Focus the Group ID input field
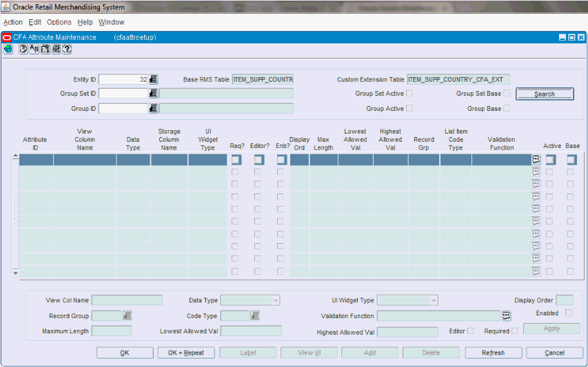This screenshot has width=588, height=367. [123, 109]
